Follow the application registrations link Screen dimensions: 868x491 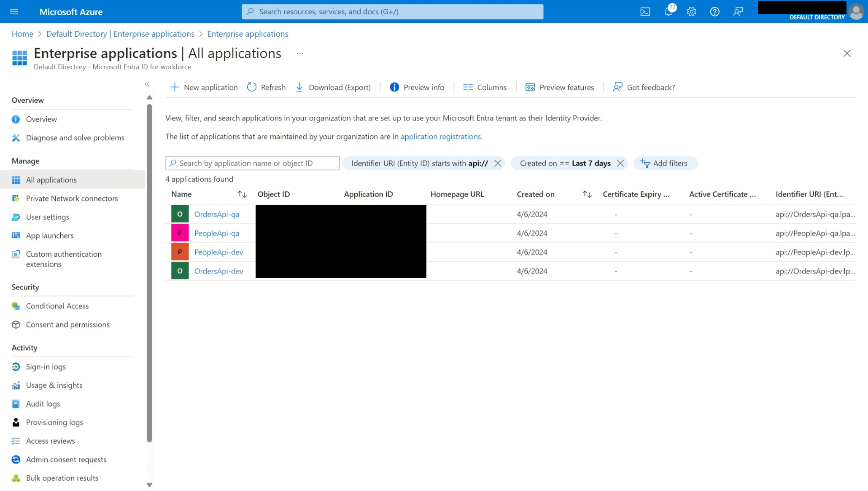click(x=440, y=137)
